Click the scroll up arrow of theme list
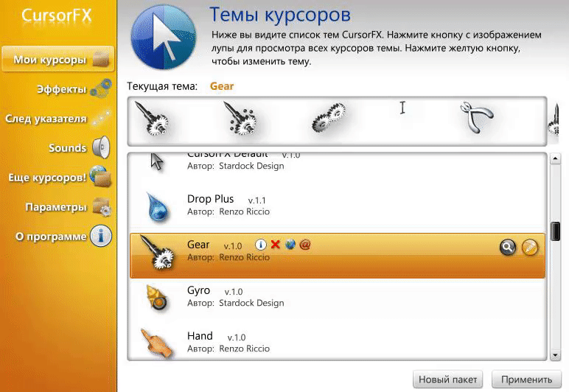The image size is (569, 392). tap(555, 158)
